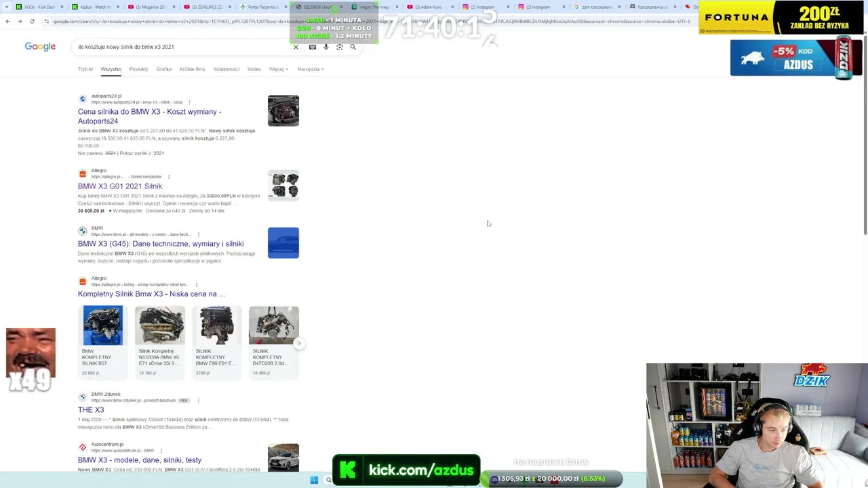This screenshot has height=488, width=868.
Task: Open the Allegro BMW X3 G01 engines thumbnail
Action: [x=283, y=186]
